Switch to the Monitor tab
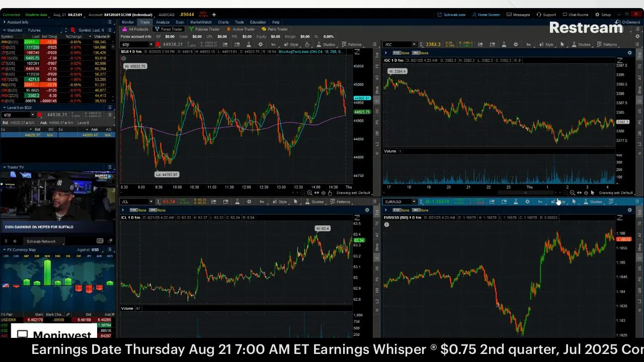 128,22
